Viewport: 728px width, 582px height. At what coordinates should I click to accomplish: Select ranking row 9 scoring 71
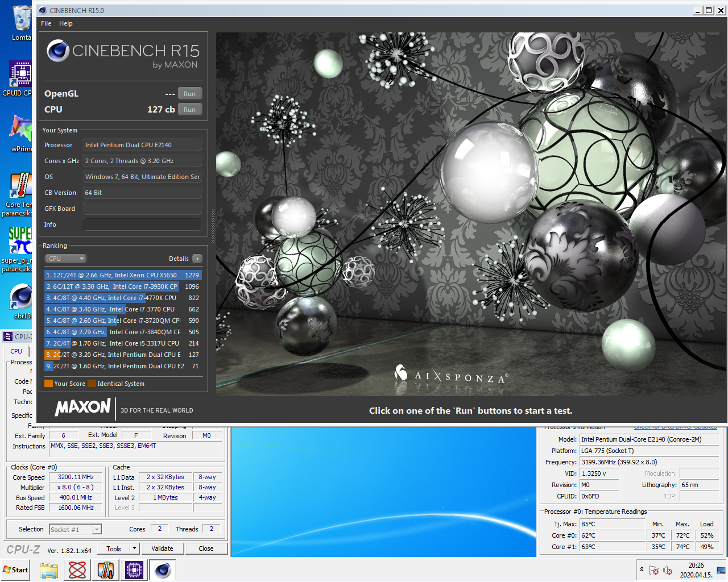(x=123, y=366)
